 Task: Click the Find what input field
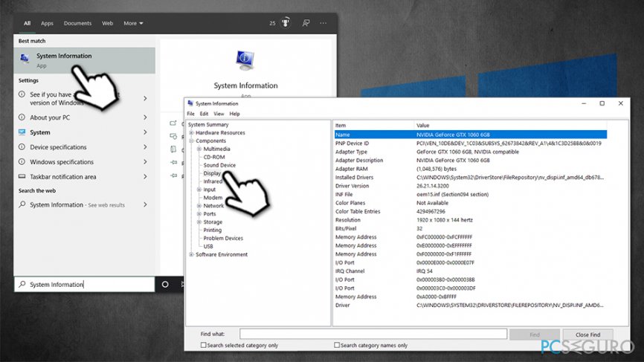[x=373, y=334]
